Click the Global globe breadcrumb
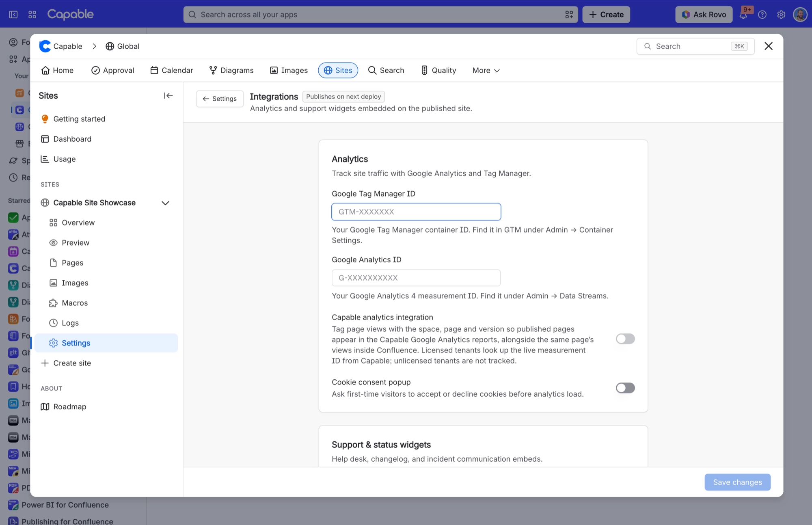Image resolution: width=812 pixels, height=525 pixels. (123, 46)
